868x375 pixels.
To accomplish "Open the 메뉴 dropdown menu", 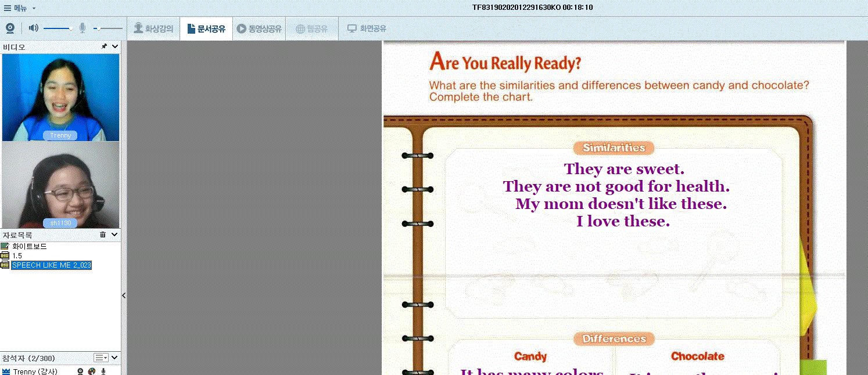I will pos(20,8).
